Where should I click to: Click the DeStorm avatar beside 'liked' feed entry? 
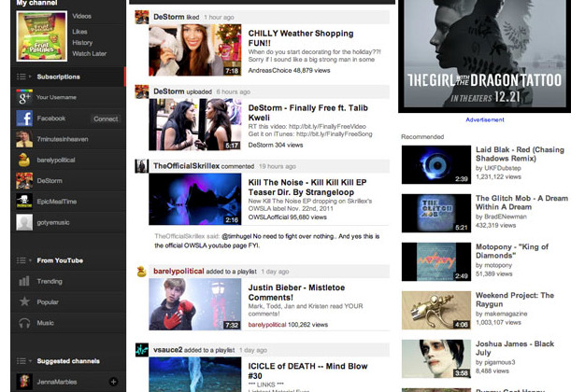(x=142, y=17)
